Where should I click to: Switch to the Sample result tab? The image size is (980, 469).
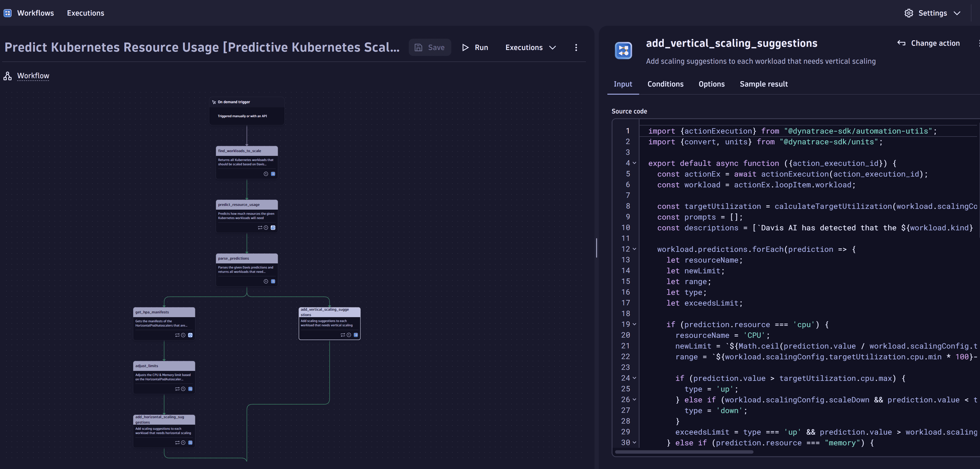tap(763, 84)
